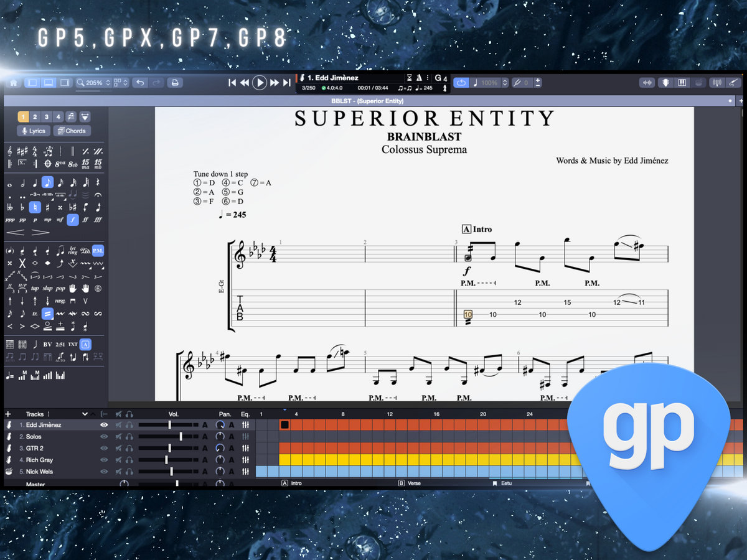Select the 8va octave symbol icon
This screenshot has height=560, width=747.
coord(59,163)
